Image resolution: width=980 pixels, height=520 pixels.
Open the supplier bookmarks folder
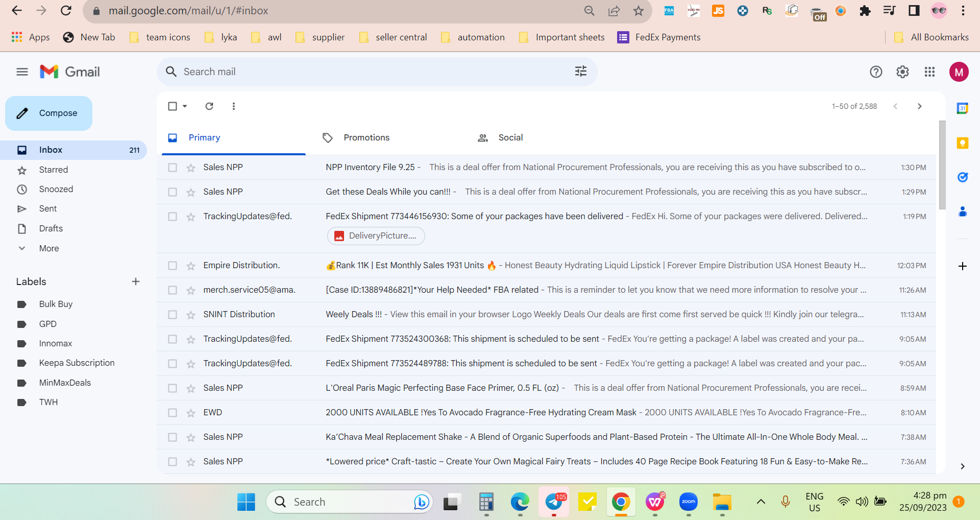click(320, 37)
